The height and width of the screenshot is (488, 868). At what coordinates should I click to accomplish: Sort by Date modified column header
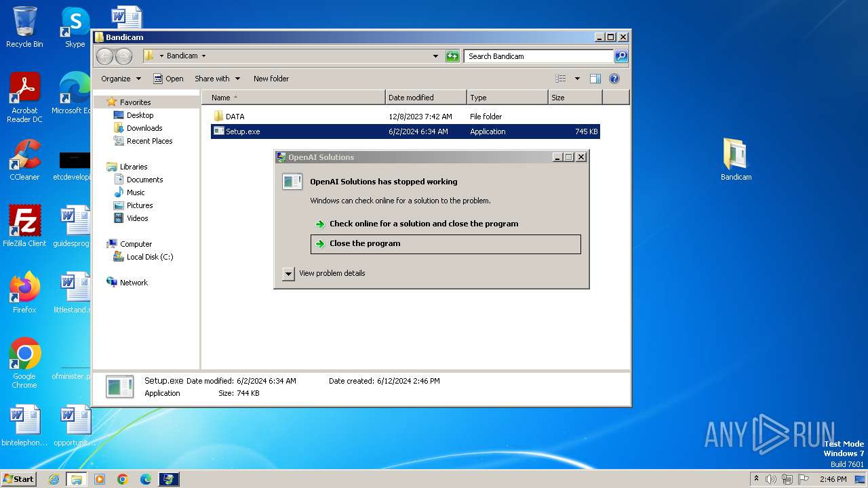(x=426, y=98)
